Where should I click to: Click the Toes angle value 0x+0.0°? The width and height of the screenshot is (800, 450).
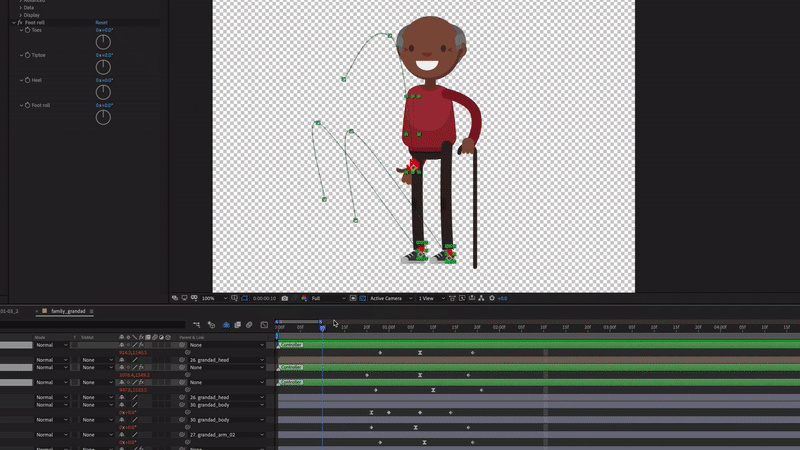105,30
